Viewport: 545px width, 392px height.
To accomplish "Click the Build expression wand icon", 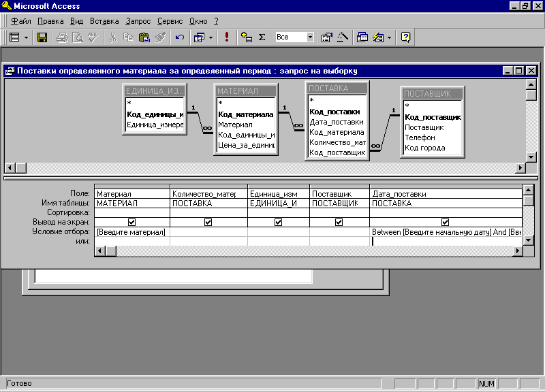I will pos(343,37).
